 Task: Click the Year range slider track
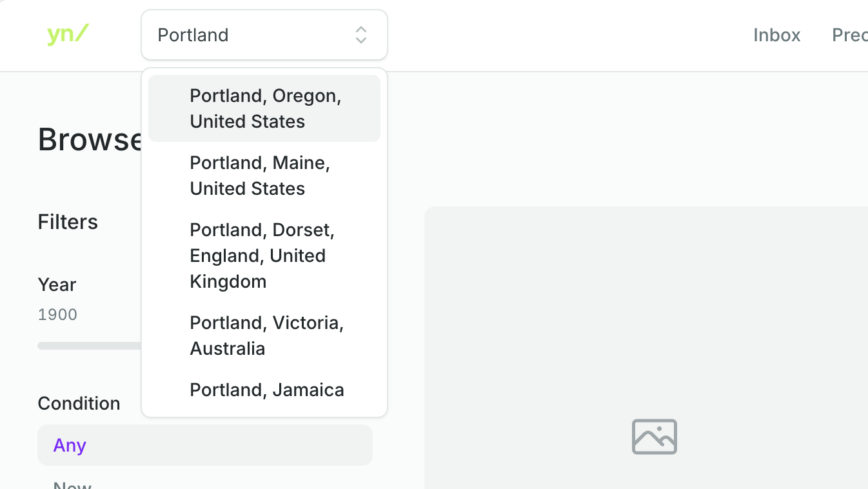pyautogui.click(x=90, y=346)
